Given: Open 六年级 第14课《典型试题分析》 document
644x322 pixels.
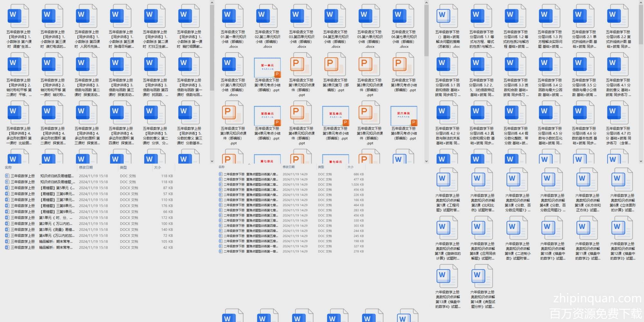Looking at the screenshot, I should click(x=482, y=276).
